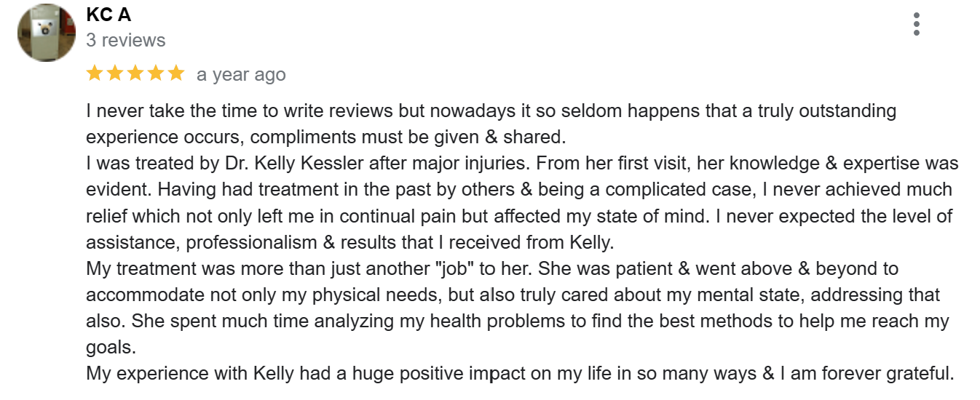Click the line starting 'My treatment was more'

point(492,268)
